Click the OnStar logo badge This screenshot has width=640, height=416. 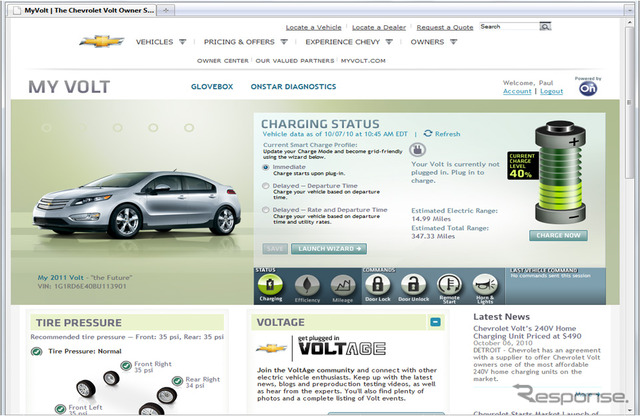(588, 88)
